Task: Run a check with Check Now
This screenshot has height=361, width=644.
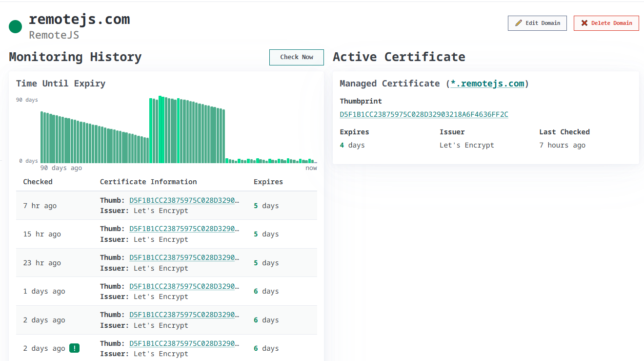Action: pyautogui.click(x=297, y=57)
